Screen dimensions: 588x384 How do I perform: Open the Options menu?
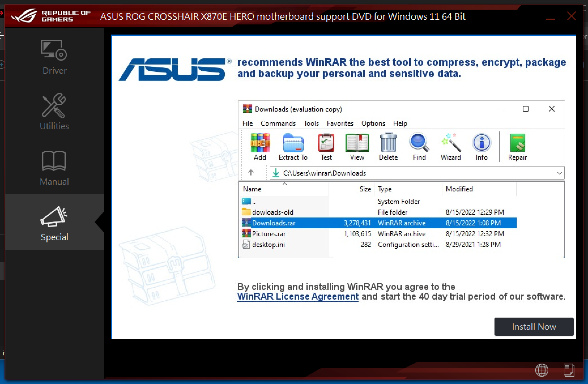pos(373,123)
